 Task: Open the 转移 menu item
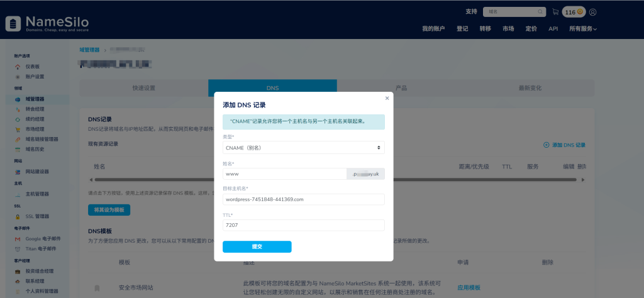pyautogui.click(x=485, y=29)
